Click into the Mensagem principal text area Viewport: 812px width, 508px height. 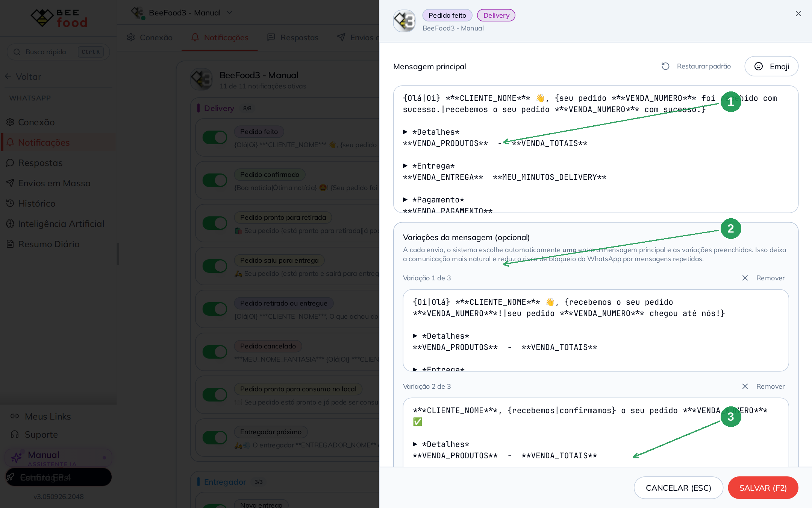coord(595,149)
